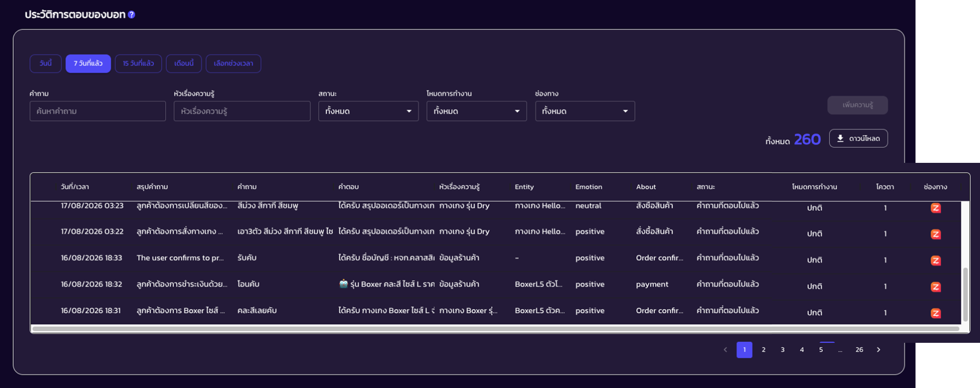Viewport: 980px width, 388px height.
Task: Open the help icon beside ประวัติการตอบของบอท
Action: point(131,15)
